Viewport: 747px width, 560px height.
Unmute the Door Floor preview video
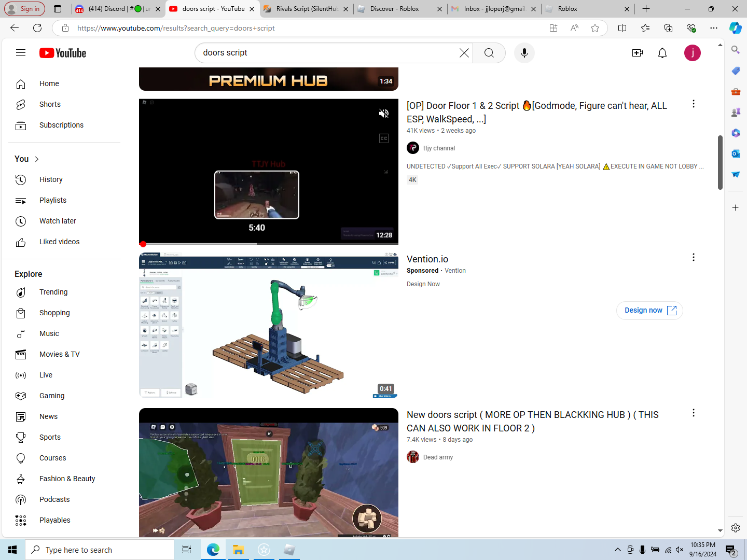(384, 114)
